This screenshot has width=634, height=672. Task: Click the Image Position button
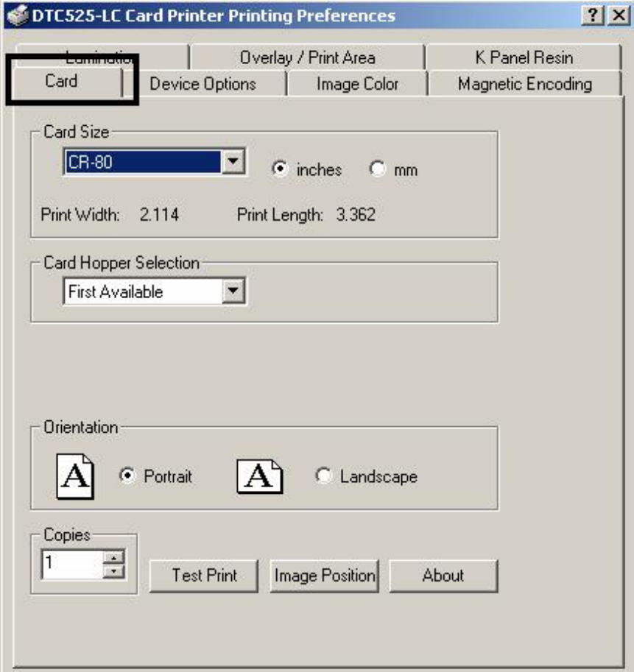point(325,576)
